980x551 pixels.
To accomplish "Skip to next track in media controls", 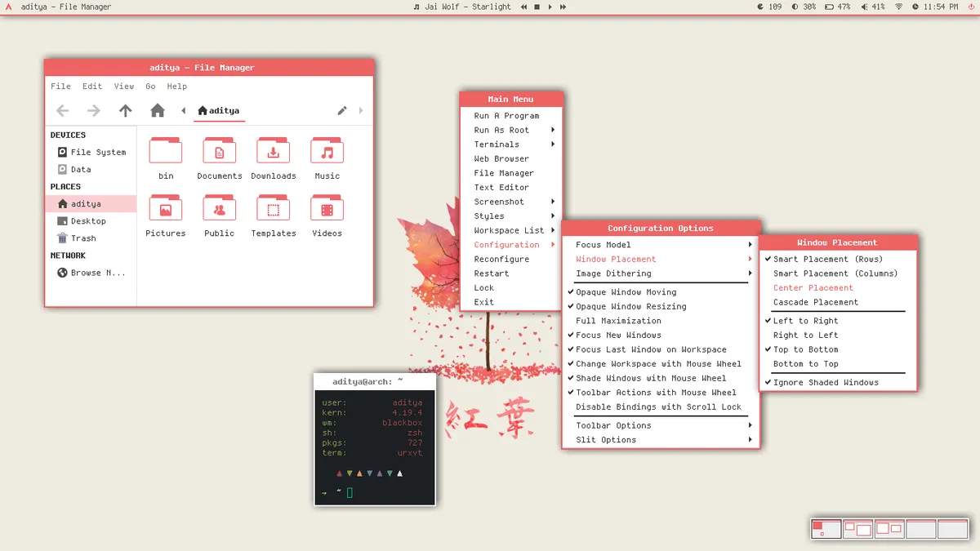I will 563,7.
